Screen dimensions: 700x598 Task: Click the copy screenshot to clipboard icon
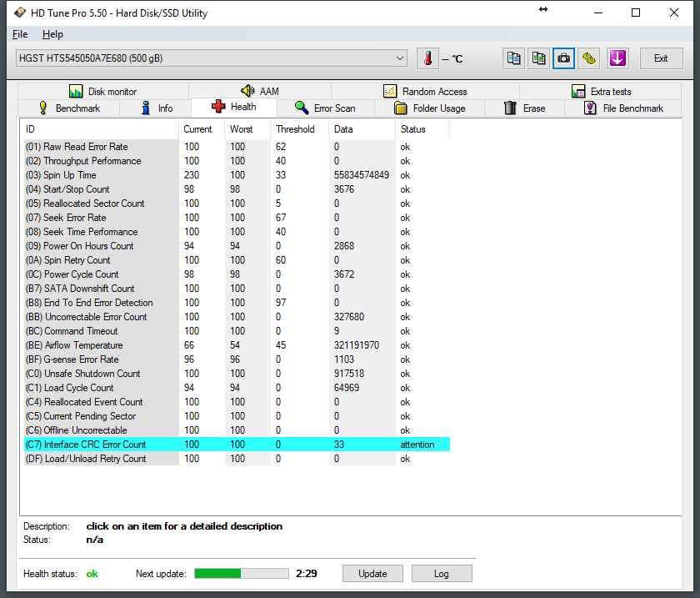click(x=539, y=58)
